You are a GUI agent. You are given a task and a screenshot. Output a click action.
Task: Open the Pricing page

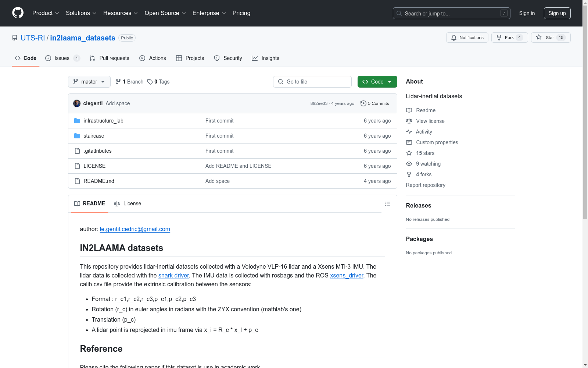[241, 13]
